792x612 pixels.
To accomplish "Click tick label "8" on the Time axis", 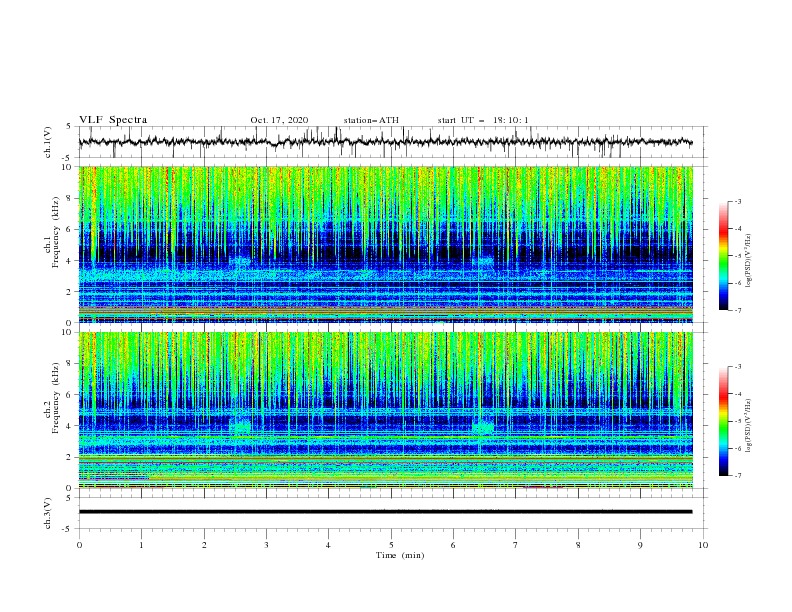I will pos(578,545).
